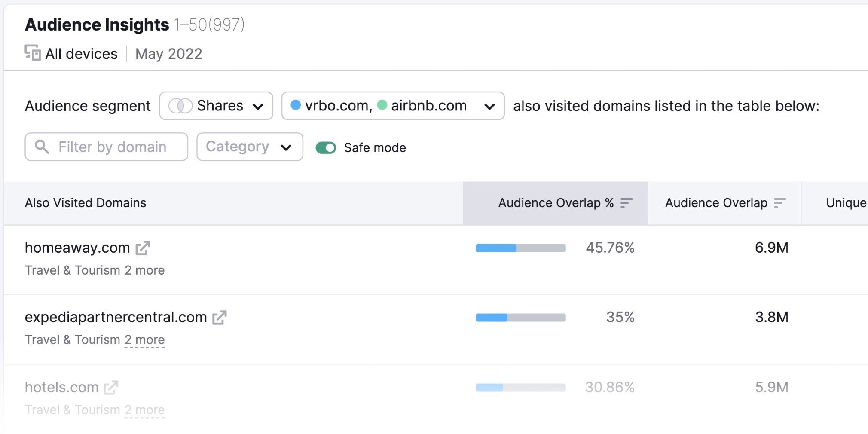Screen dimensions: 868x434
Task: Click the blue vrbo.com color dot
Action: pos(296,105)
